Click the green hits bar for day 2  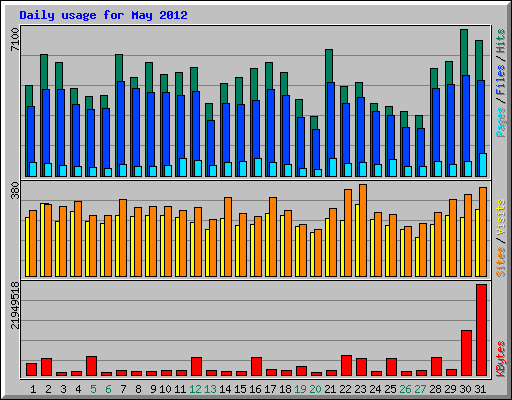coord(44,72)
